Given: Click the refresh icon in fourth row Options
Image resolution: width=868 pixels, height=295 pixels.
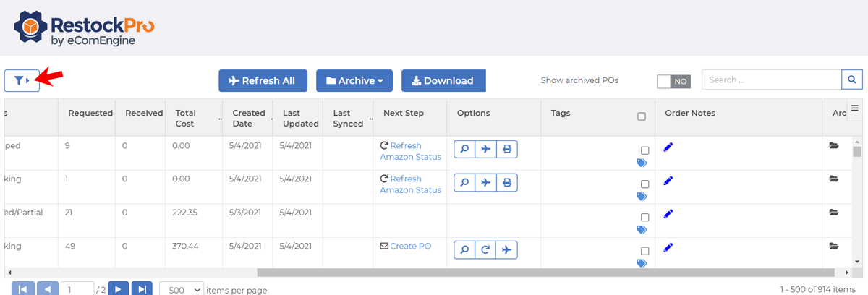Looking at the screenshot, I should pos(485,249).
